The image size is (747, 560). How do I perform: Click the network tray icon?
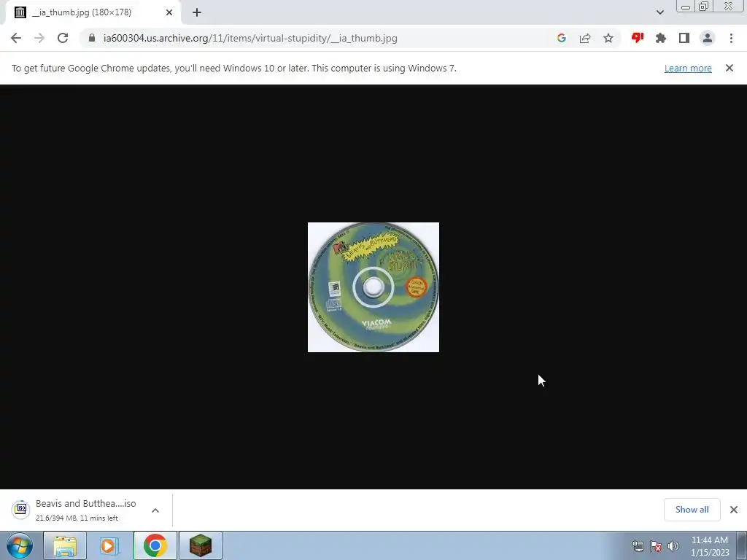(x=638, y=546)
